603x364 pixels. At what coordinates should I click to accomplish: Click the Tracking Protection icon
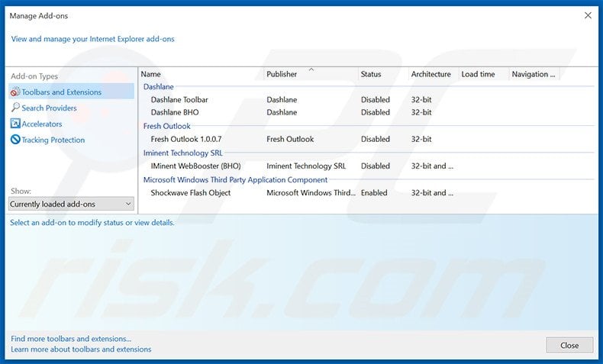pos(15,140)
